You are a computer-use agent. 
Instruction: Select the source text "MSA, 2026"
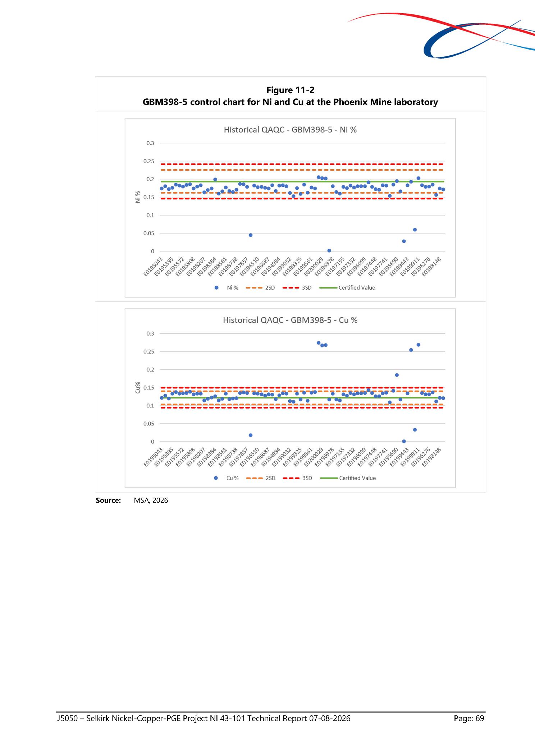[151, 501]
